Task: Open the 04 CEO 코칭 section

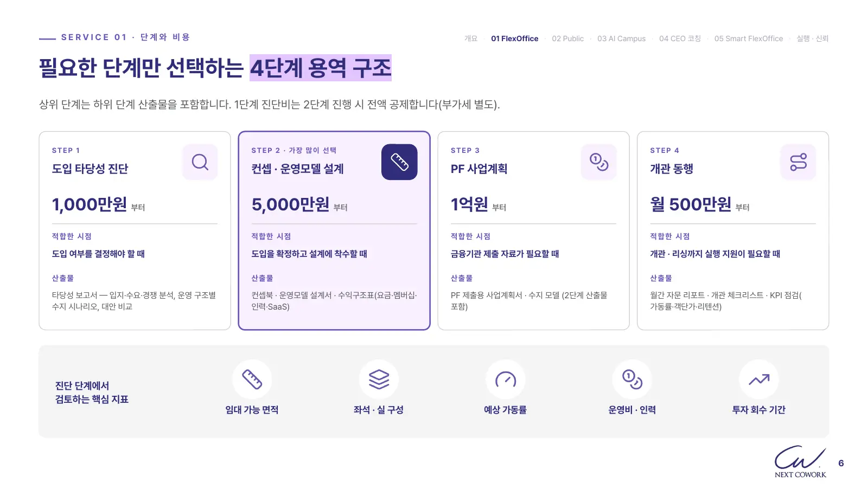Action: click(x=680, y=38)
